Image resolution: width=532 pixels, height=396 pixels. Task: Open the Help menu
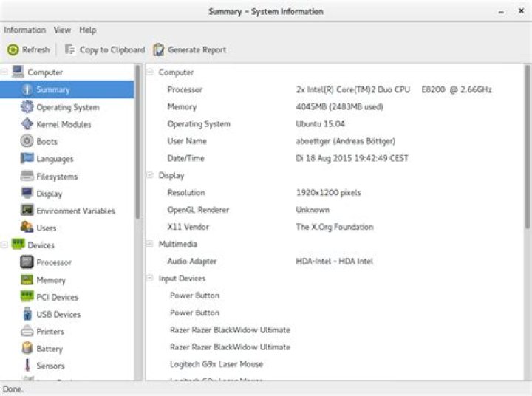click(87, 30)
